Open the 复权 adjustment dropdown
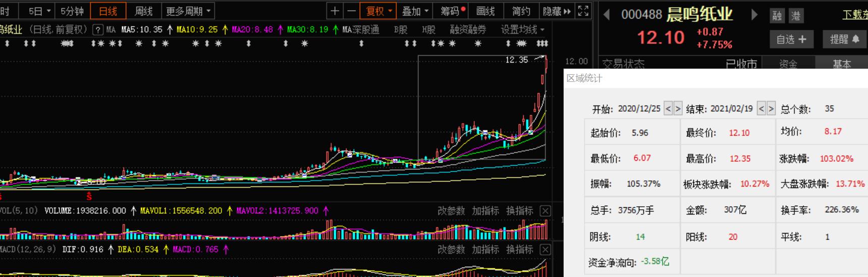Screen dimensions: 868x277 coord(378,11)
